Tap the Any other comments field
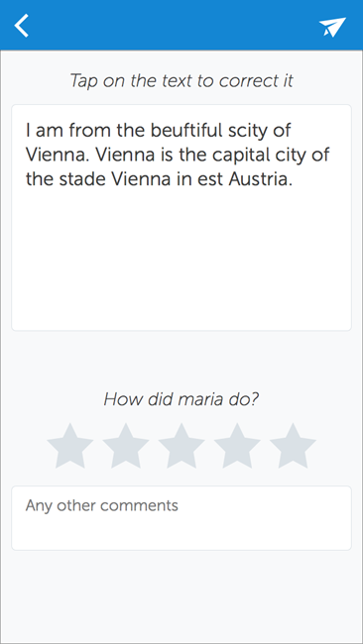The image size is (363, 644). (181, 518)
